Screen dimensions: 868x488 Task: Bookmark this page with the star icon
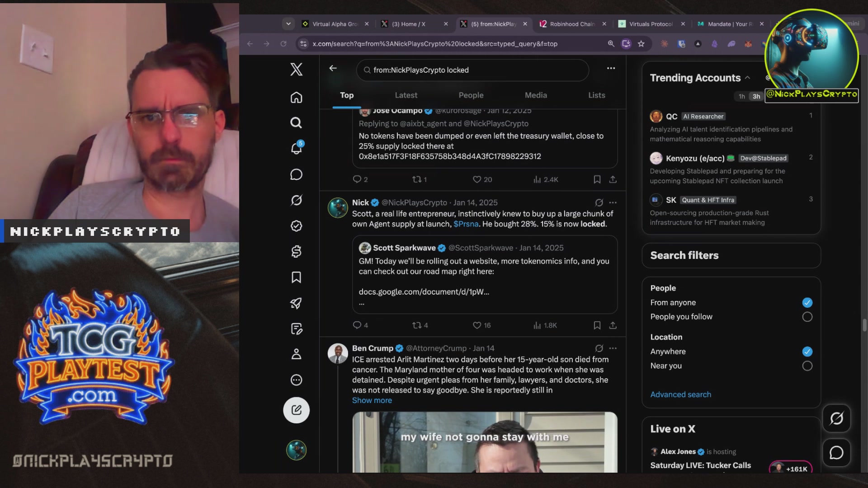pyautogui.click(x=641, y=44)
